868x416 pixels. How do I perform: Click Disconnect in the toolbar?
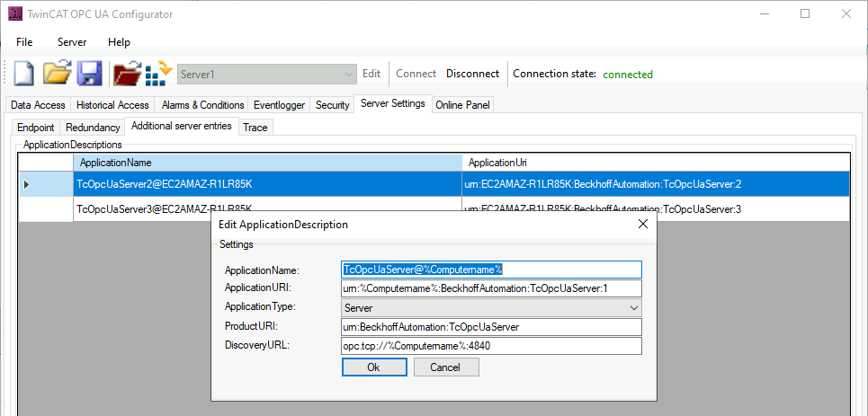tap(473, 74)
